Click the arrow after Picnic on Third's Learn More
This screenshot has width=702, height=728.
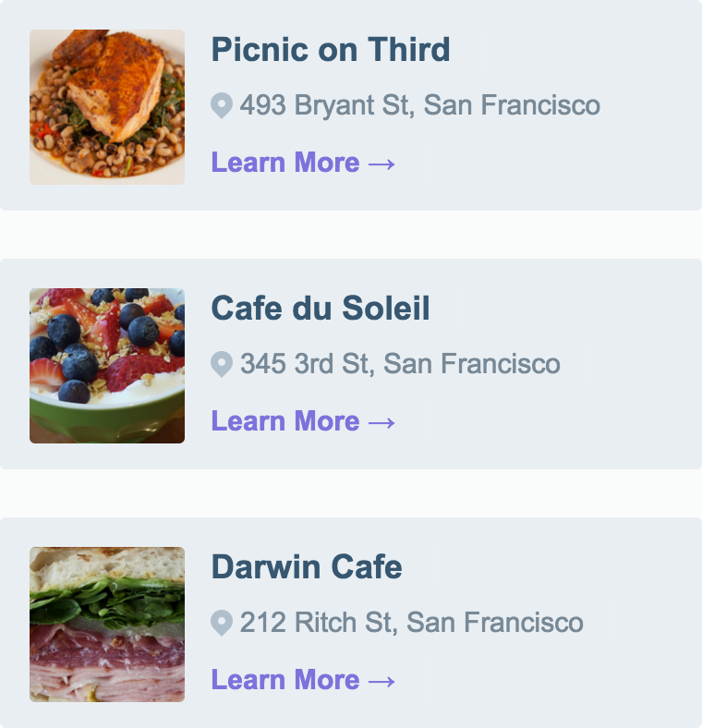point(382,164)
